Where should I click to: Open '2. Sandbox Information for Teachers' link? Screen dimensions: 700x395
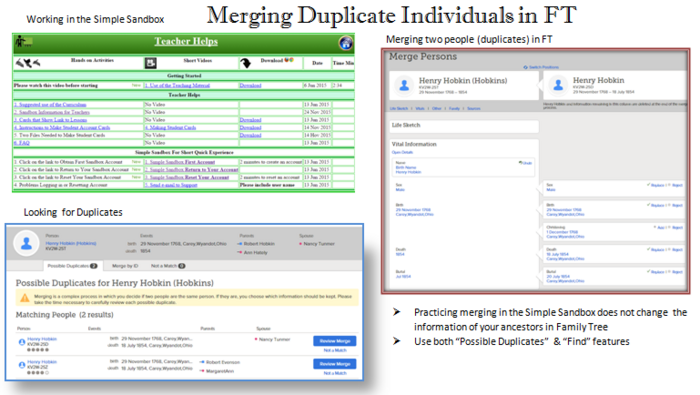(52, 112)
